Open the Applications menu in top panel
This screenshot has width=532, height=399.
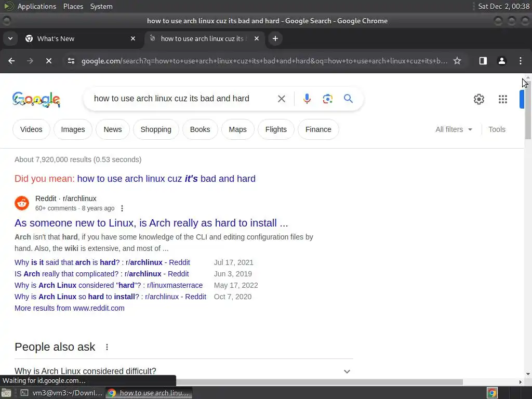tap(37, 6)
